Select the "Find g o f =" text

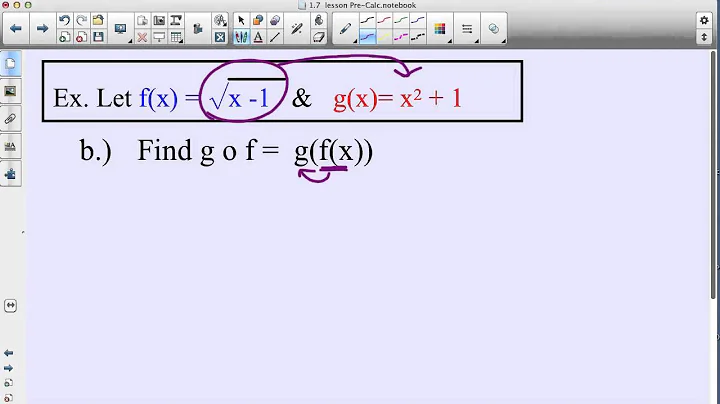[x=208, y=151]
